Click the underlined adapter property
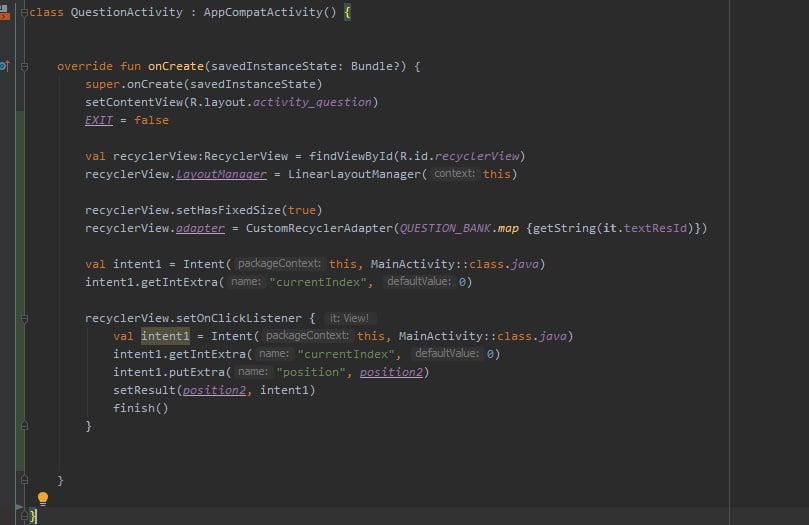 201,228
